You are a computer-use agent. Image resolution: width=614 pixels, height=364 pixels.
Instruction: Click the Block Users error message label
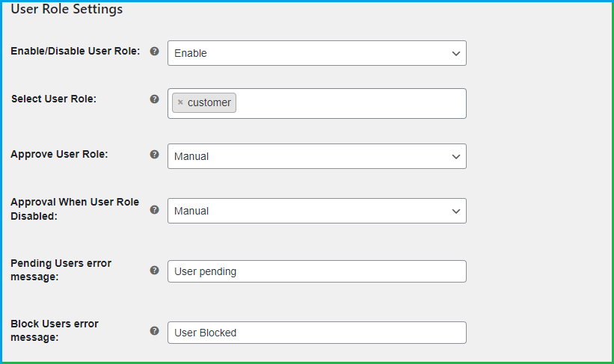pyautogui.click(x=55, y=330)
